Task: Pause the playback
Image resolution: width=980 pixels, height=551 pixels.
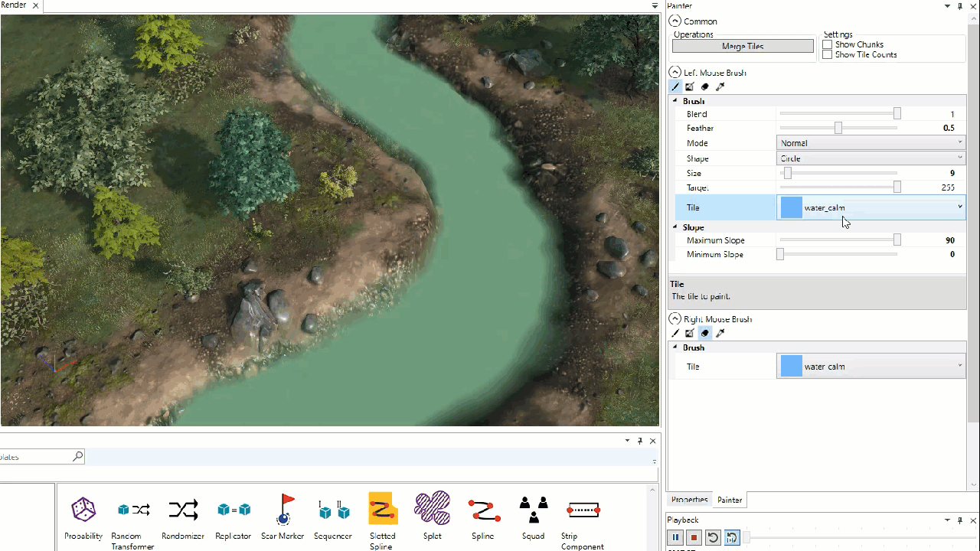Action: 675,538
